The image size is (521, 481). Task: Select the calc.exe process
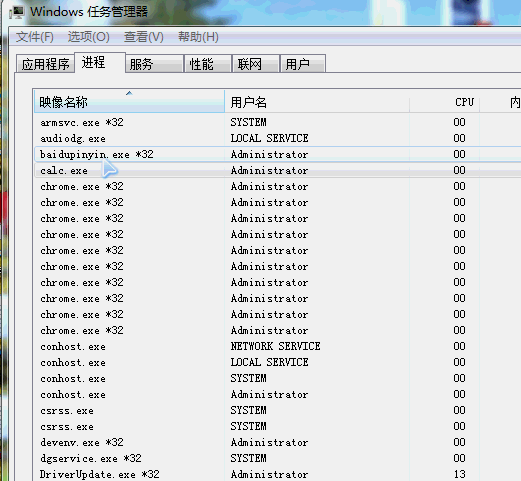[x=277, y=170]
